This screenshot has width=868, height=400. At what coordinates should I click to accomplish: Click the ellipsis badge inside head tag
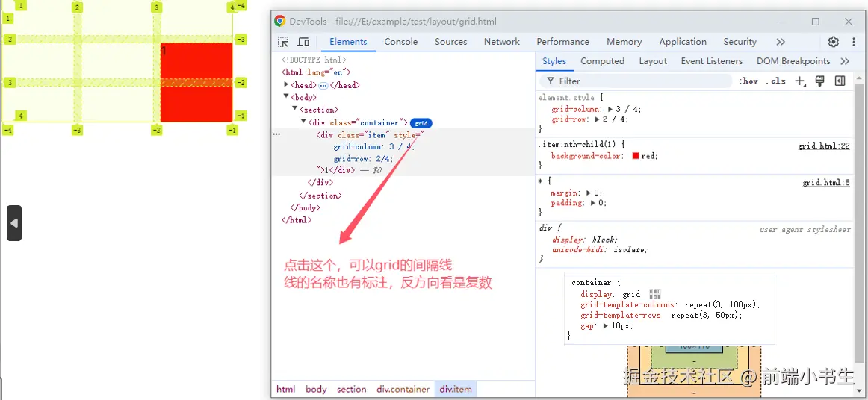[323, 85]
